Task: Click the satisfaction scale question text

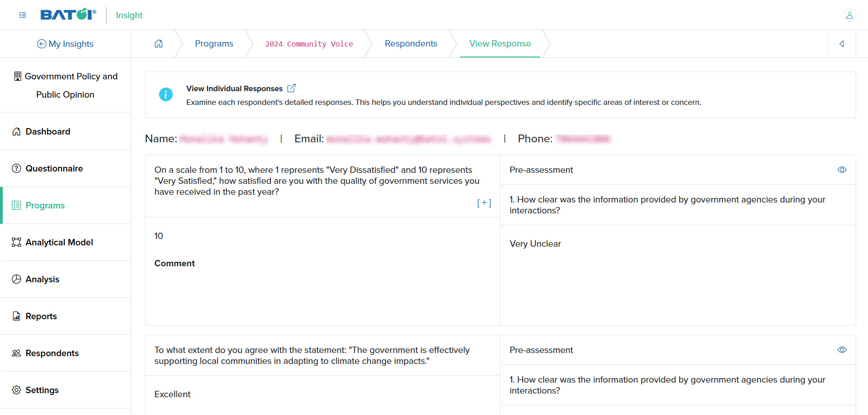Action: pos(317,181)
